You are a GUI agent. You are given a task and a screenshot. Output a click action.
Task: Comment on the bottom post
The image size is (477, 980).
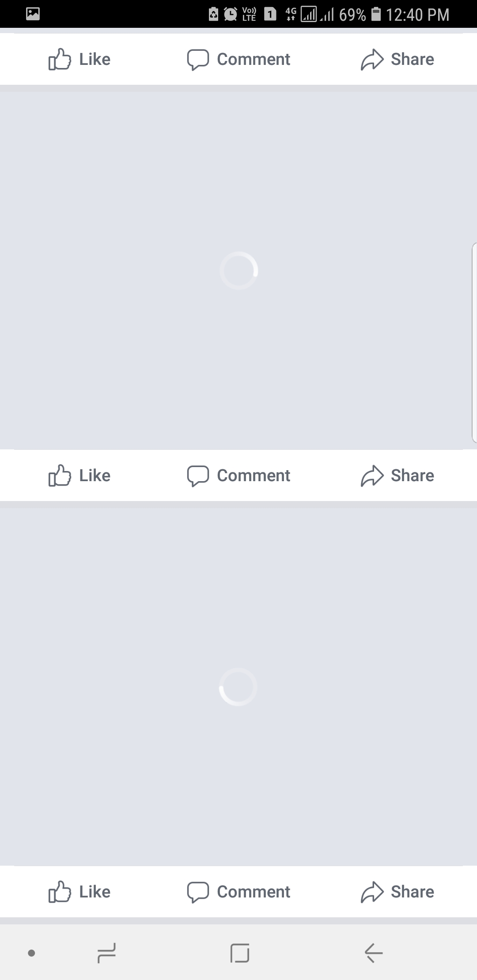(x=238, y=892)
